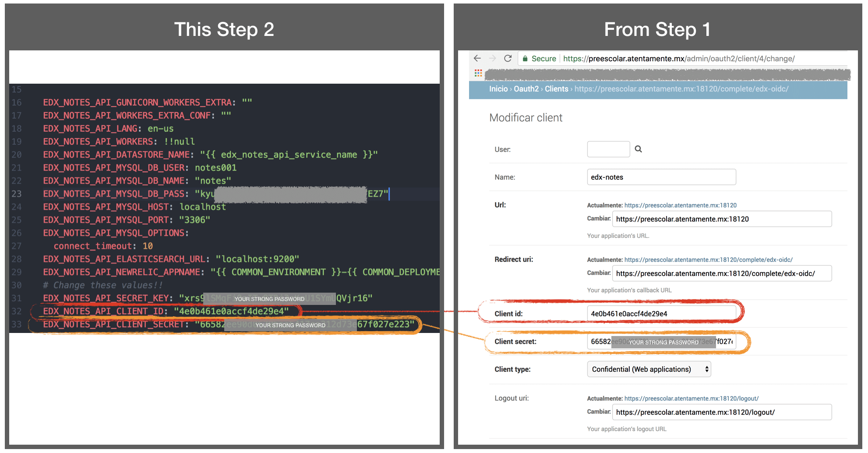Click line 24 EDX_NOTES_API_MYSQL_HOST in editor

(x=134, y=207)
